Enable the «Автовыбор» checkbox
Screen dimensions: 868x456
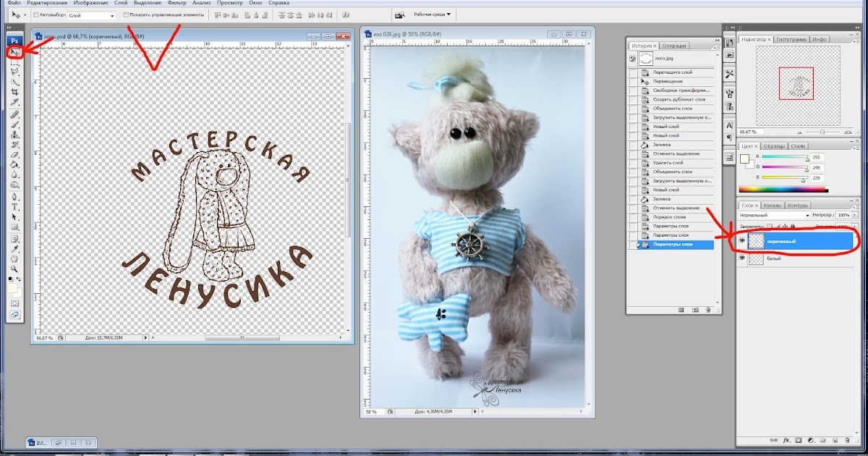pyautogui.click(x=36, y=14)
